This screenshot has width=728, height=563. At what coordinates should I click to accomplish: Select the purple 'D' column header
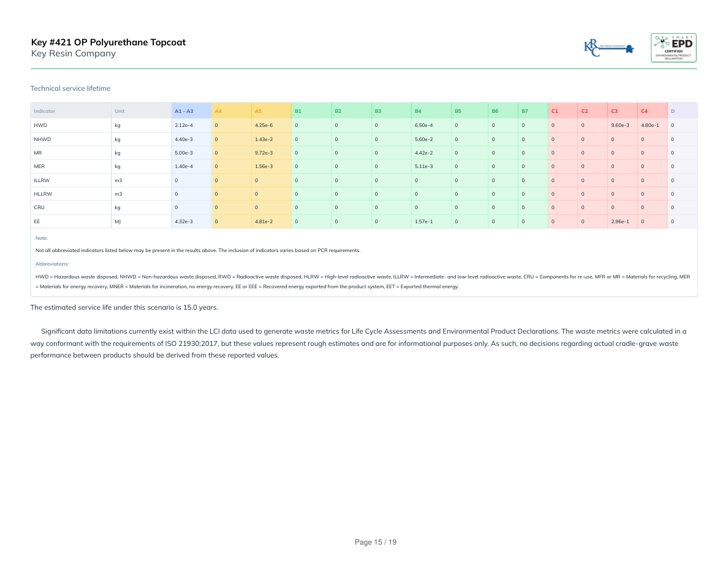coord(673,111)
